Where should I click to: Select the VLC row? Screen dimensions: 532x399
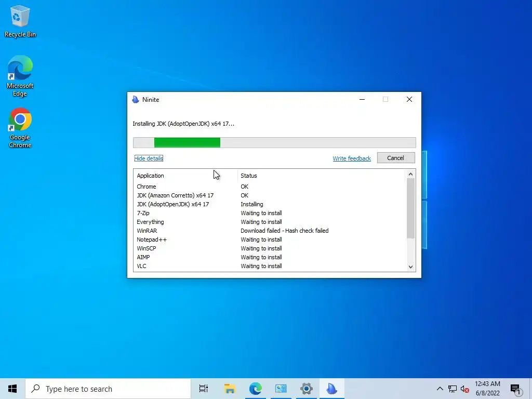(270, 266)
